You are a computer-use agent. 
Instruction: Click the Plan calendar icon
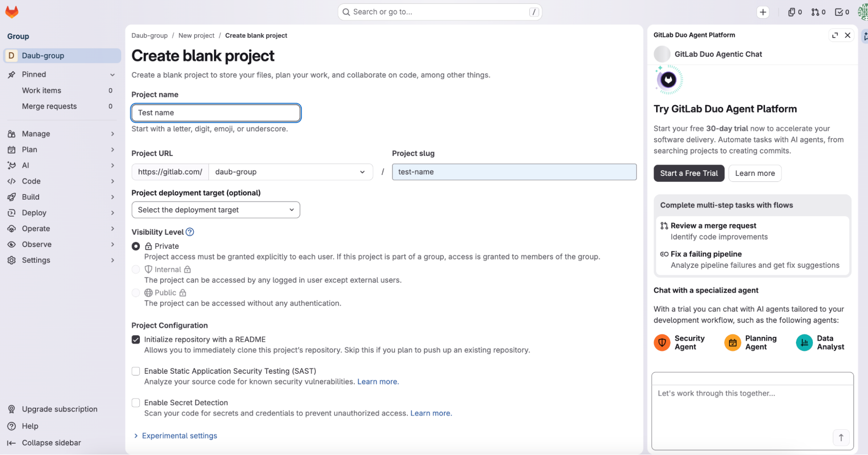tap(12, 150)
